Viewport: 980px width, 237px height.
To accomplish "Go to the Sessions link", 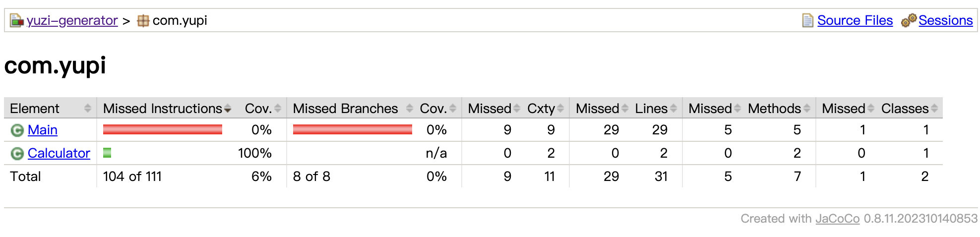I will 945,21.
